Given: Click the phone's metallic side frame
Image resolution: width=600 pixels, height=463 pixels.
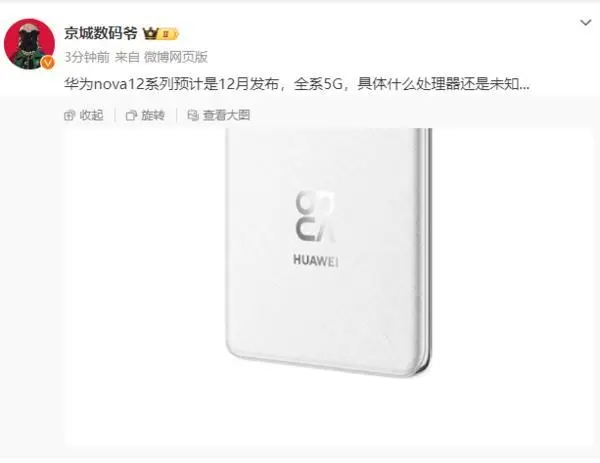Looking at the screenshot, I should [426, 249].
